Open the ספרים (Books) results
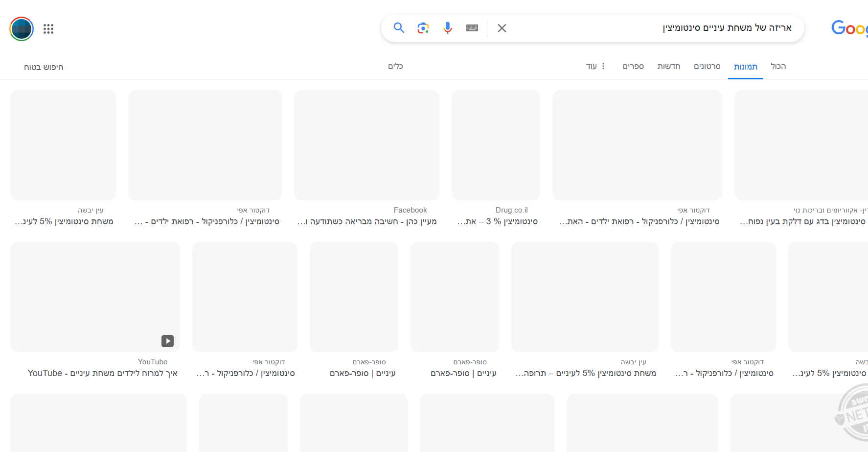The width and height of the screenshot is (868, 452). tap(633, 66)
